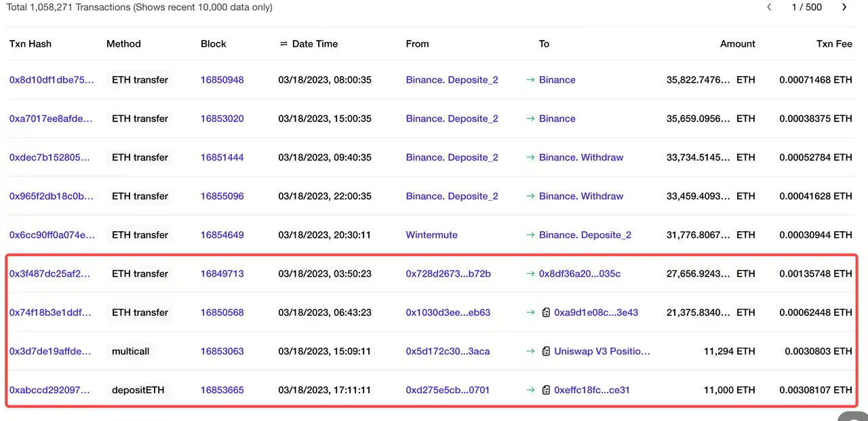Open block 16849713

coord(222,274)
